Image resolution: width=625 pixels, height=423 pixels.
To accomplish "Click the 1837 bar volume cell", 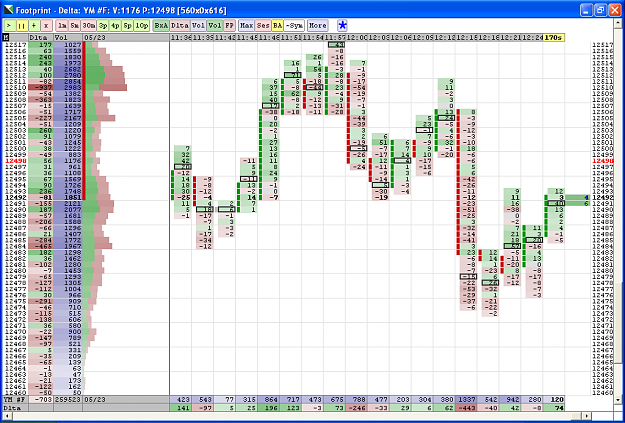I will (x=466, y=399).
